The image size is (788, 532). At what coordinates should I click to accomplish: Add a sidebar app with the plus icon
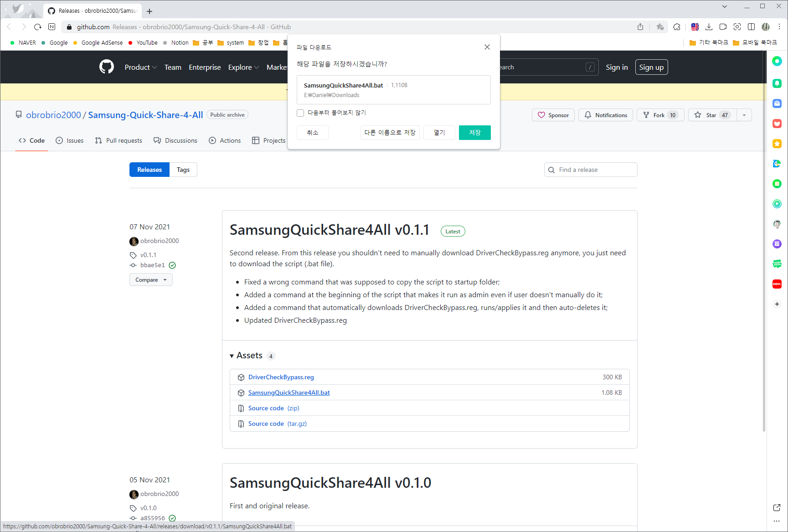[x=777, y=304]
